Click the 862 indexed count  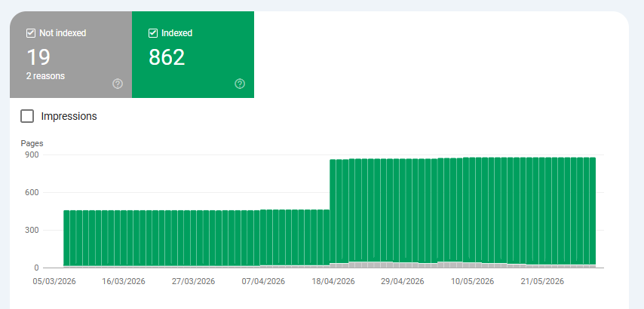pyautogui.click(x=167, y=57)
